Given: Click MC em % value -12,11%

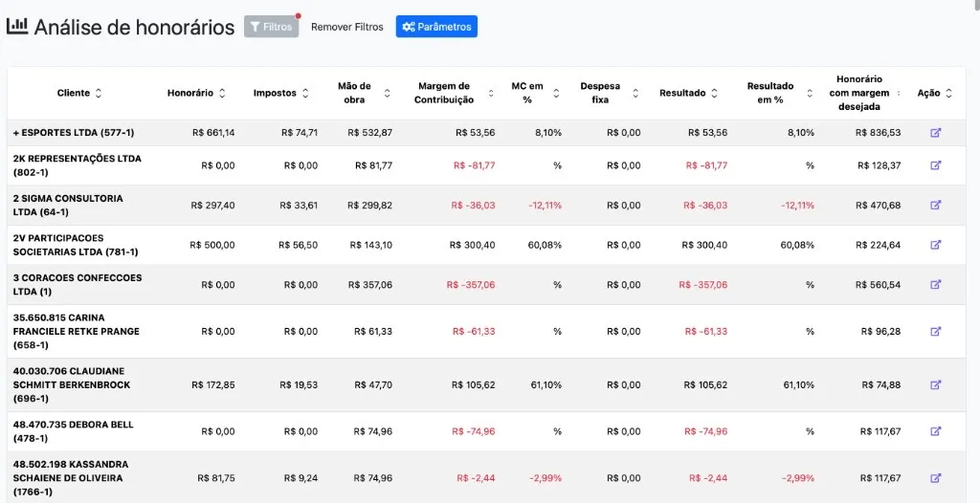Looking at the screenshot, I should 545,205.
